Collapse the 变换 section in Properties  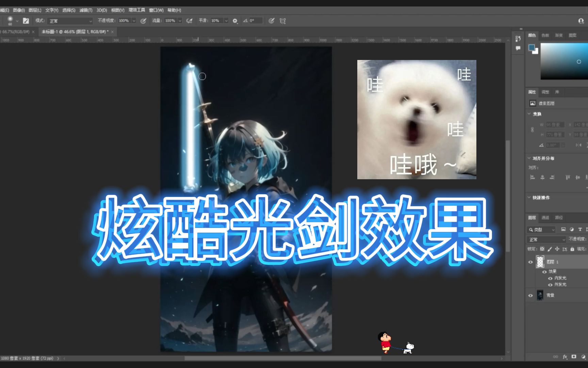[x=529, y=114]
